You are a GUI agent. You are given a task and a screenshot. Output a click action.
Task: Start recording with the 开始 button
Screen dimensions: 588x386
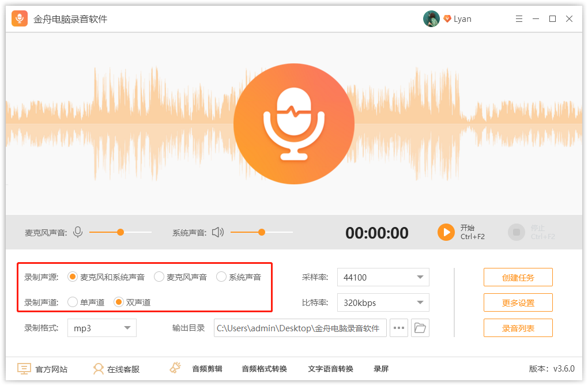click(x=445, y=232)
